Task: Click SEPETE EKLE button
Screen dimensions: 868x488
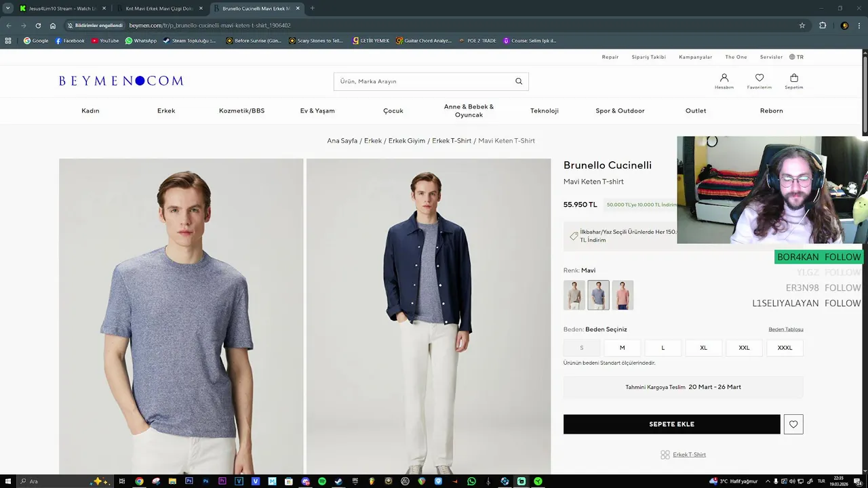Action: click(x=672, y=424)
